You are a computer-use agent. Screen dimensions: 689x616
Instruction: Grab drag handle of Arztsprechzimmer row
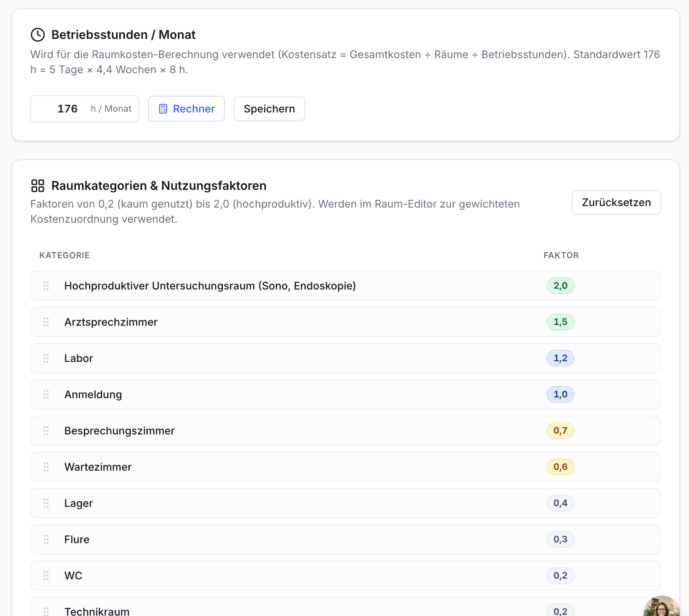(x=46, y=322)
